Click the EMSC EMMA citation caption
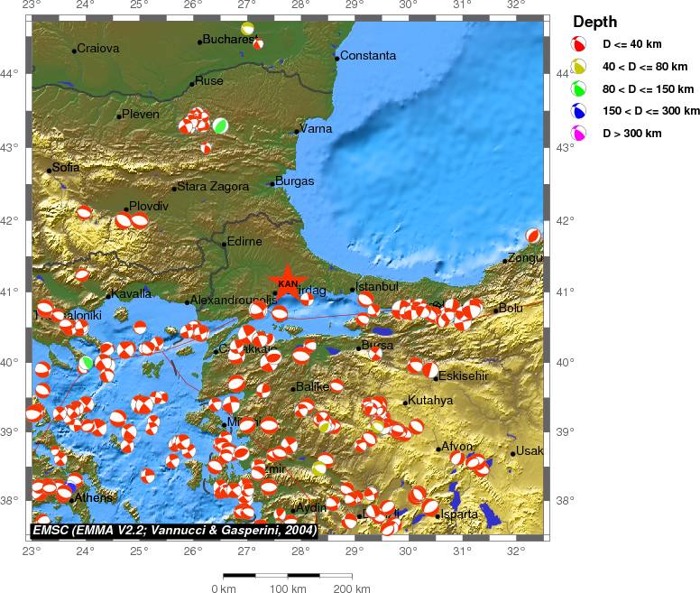The image size is (700, 593). (x=175, y=531)
